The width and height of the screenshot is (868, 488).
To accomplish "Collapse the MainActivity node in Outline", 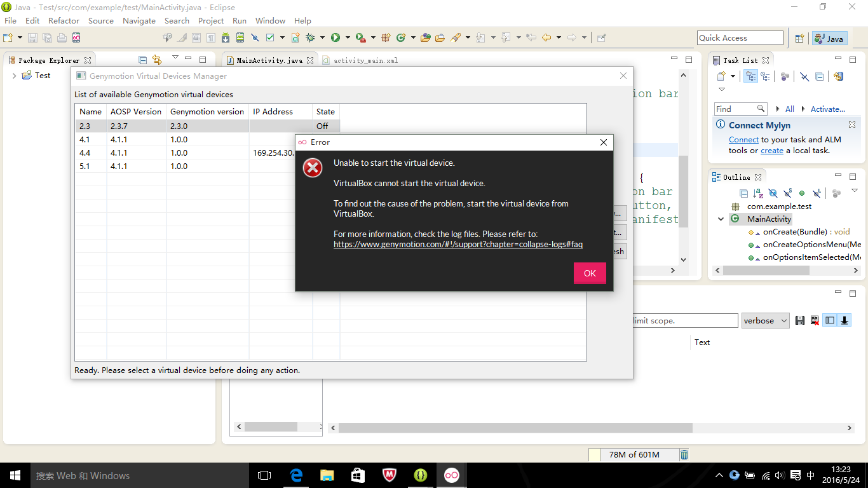I will pyautogui.click(x=721, y=219).
